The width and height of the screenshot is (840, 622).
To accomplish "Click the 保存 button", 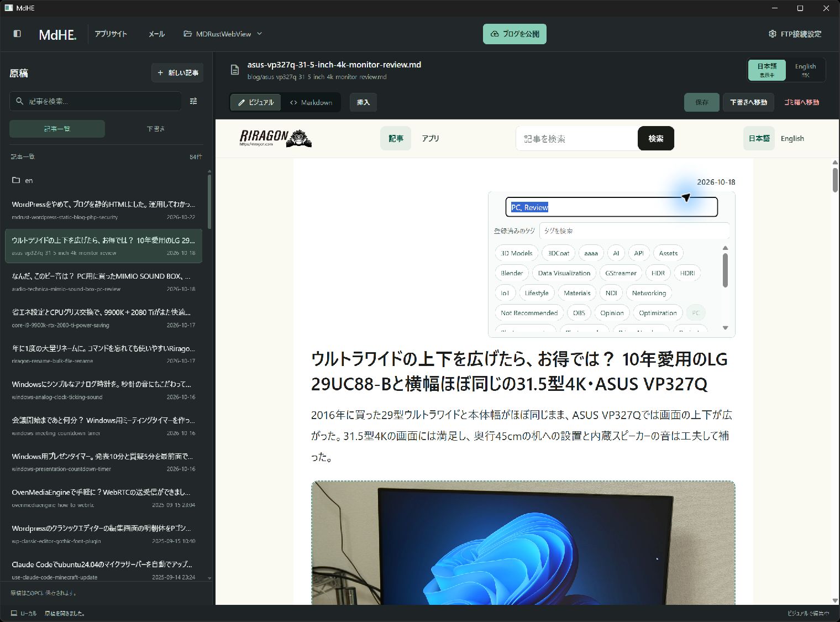I will point(702,102).
